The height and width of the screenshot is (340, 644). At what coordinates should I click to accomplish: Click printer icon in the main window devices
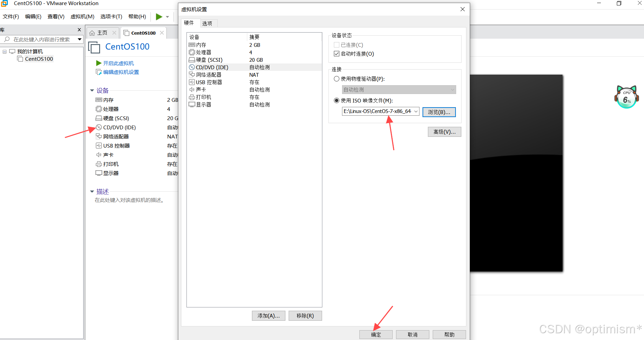(99, 164)
